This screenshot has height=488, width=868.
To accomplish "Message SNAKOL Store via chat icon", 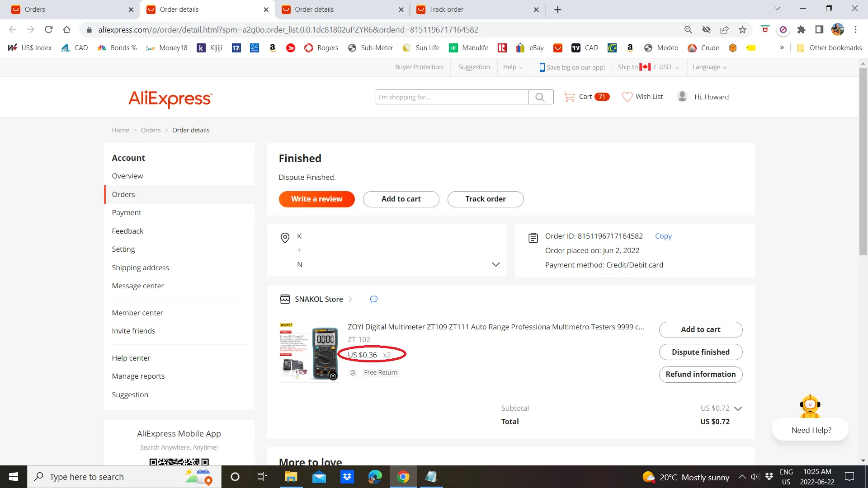I will coord(373,299).
